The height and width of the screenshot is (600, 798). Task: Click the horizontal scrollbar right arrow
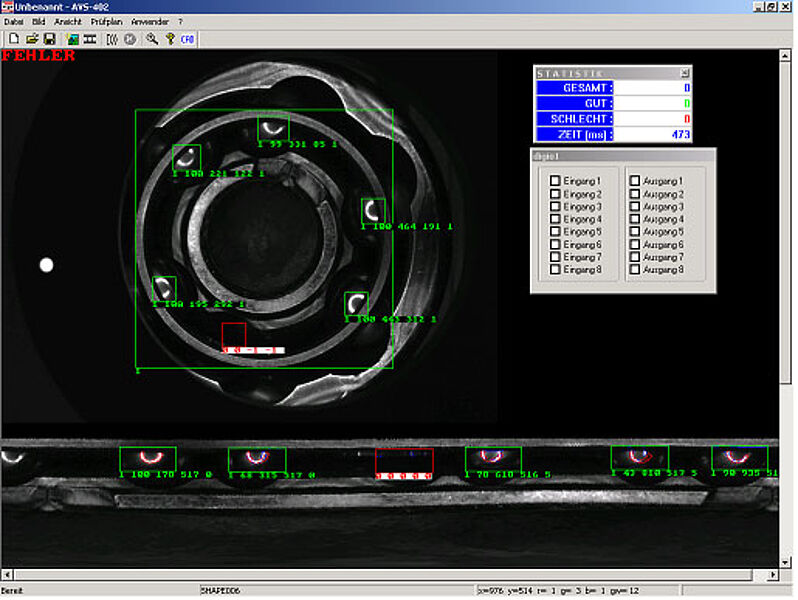pos(773,575)
